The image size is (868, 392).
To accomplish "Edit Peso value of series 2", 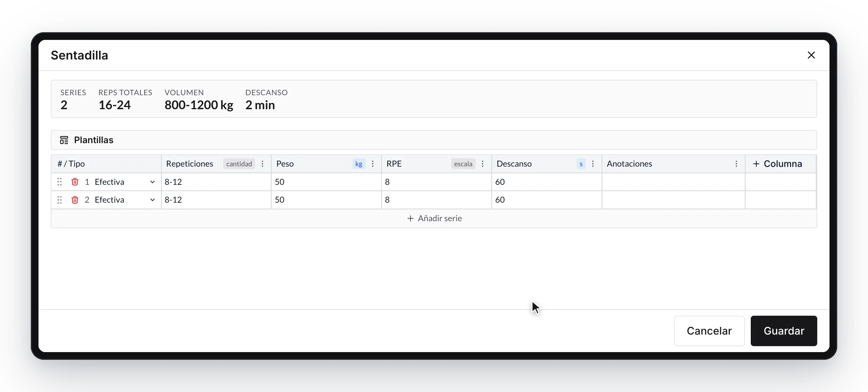I will (327, 199).
